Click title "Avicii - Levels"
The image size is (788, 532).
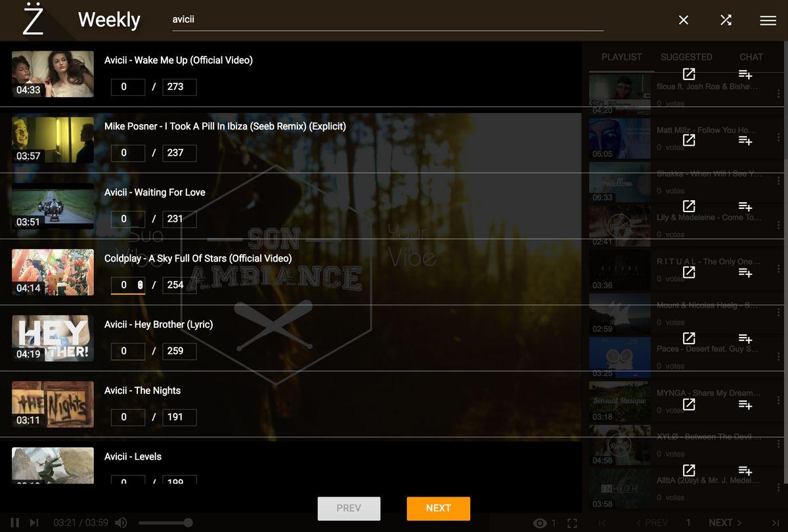(133, 456)
